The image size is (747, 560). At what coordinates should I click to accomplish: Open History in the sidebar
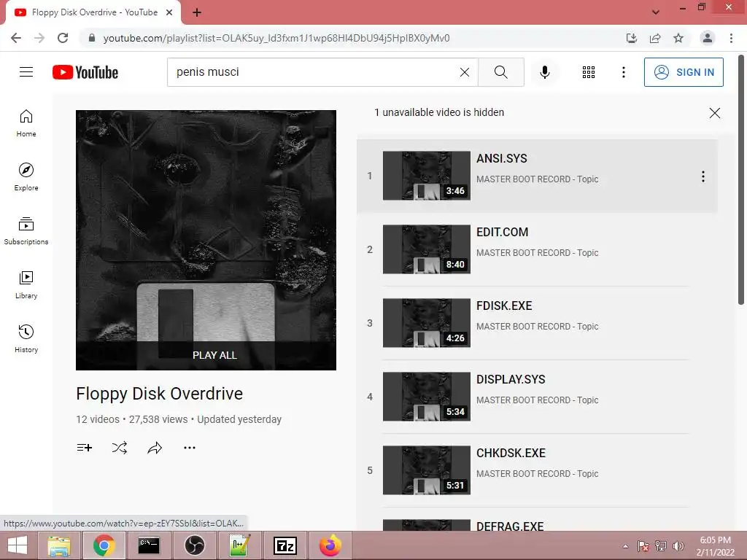(26, 338)
